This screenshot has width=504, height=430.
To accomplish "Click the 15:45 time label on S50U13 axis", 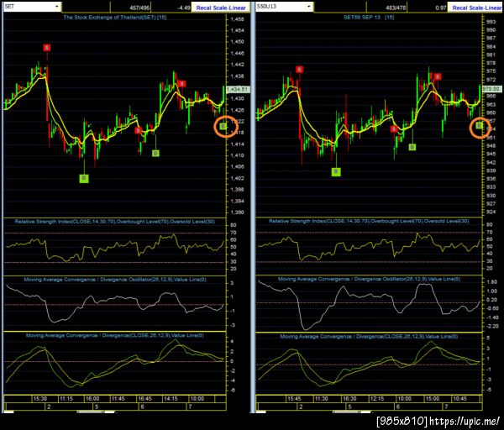I will point(294,398).
